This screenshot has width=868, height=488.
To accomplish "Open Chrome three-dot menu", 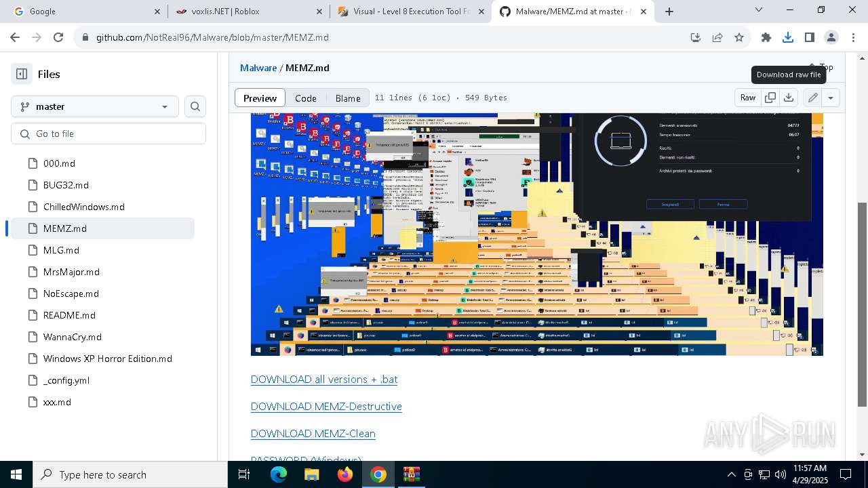I will [852, 37].
